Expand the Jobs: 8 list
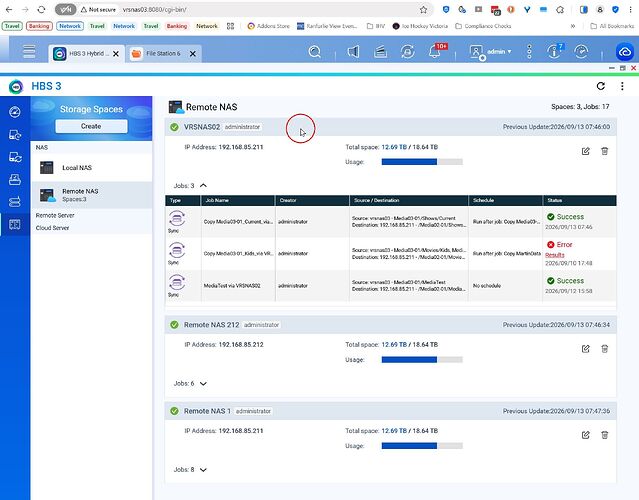This screenshot has height=500, width=639. 203,469
